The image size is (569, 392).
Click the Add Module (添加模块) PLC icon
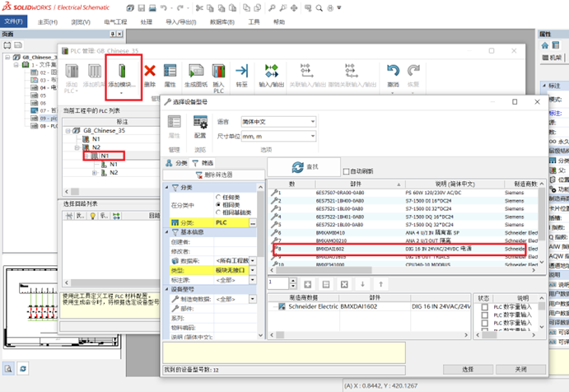coord(123,71)
